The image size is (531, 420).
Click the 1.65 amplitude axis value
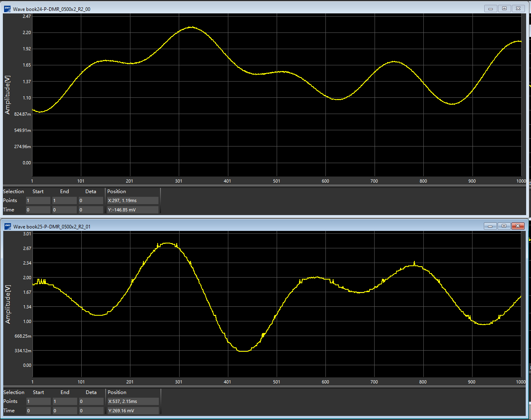27,65
